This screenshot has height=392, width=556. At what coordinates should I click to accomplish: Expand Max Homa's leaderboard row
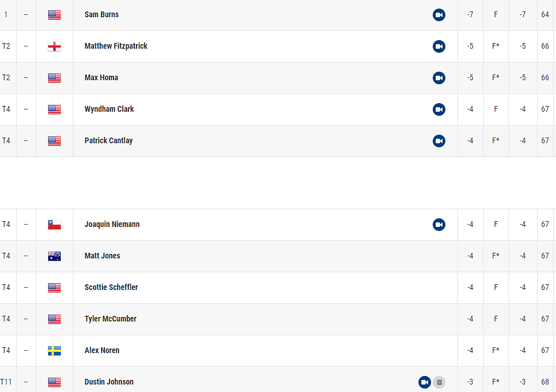click(x=278, y=78)
